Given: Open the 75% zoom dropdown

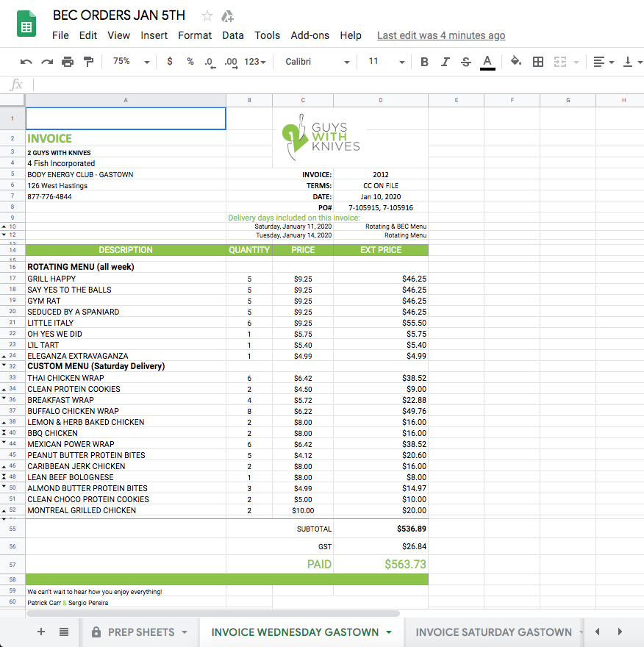Looking at the screenshot, I should coord(131,62).
